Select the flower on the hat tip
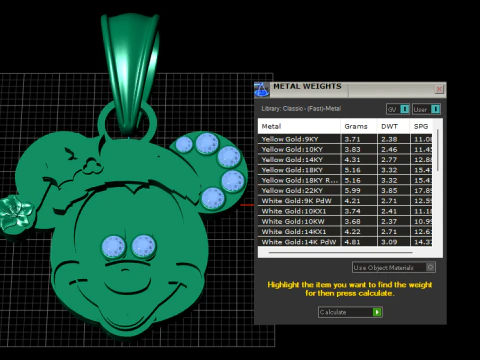This screenshot has width=480, height=360. pyautogui.click(x=16, y=213)
